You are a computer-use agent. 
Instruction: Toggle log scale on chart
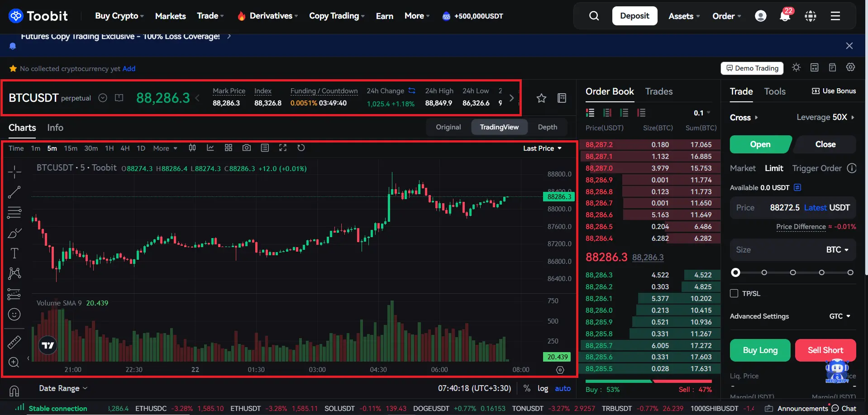[543, 388]
